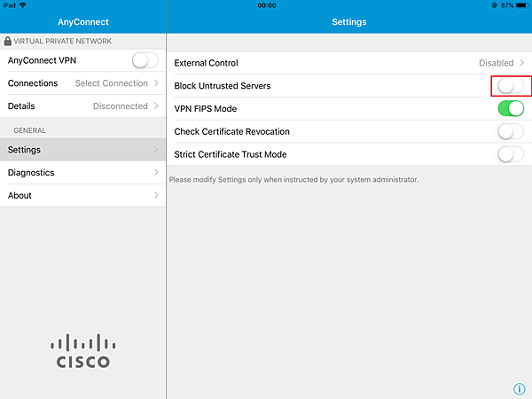This screenshot has width=532, height=399.
Task: Tap the iPad label in status bar
Action: tap(9, 5)
